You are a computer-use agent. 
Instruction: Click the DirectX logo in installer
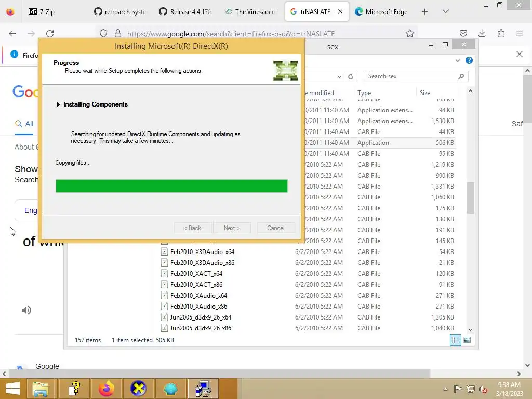coord(286,70)
